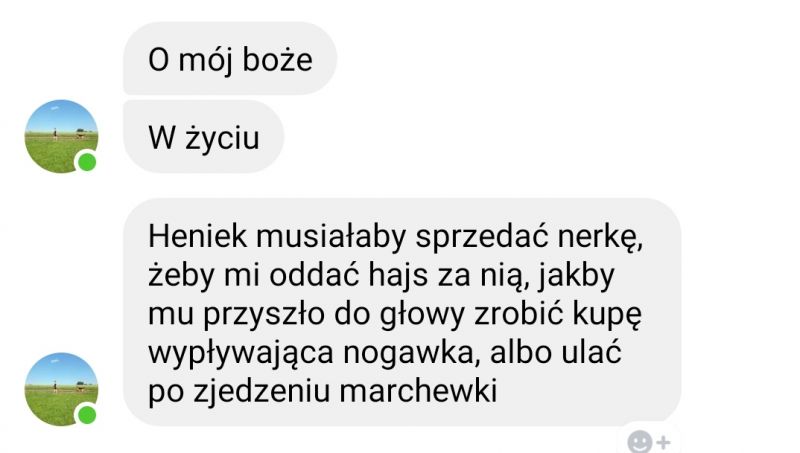Click the word 'przyszło' in the message

(x=264, y=314)
